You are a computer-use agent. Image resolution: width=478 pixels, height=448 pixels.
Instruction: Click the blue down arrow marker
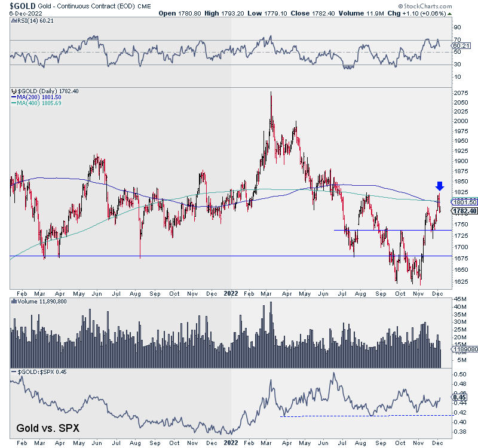pyautogui.click(x=440, y=186)
